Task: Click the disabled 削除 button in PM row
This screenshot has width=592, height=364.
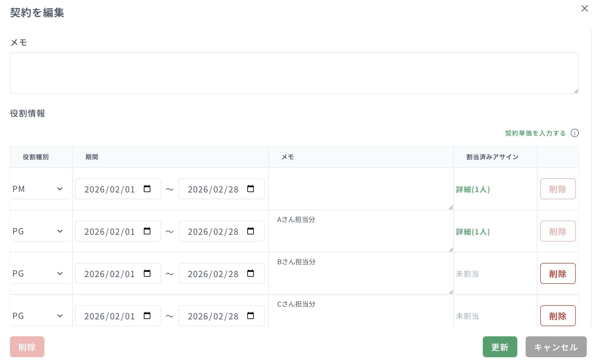Action: coord(558,189)
